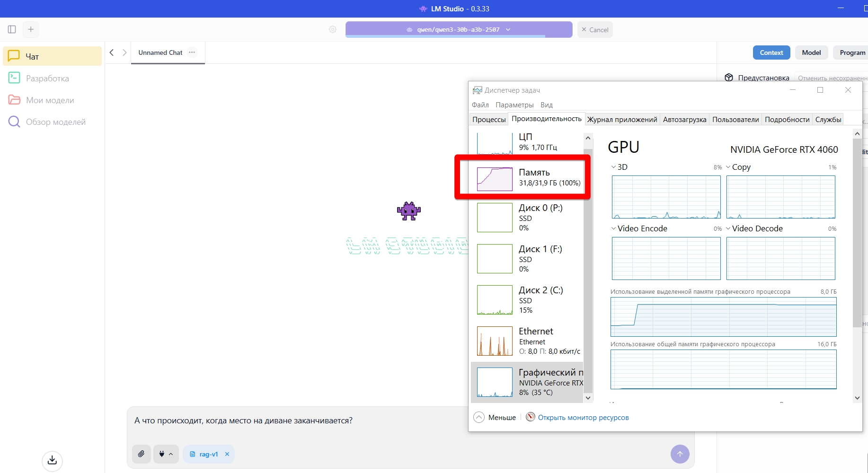Open downloads icon at sidebar bottom
The width and height of the screenshot is (868, 473).
(x=53, y=461)
